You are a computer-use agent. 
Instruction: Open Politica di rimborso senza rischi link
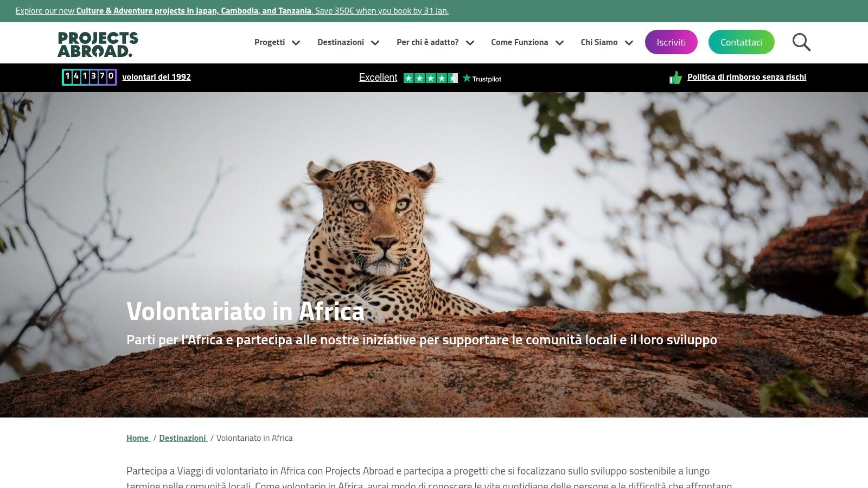[x=746, y=77]
